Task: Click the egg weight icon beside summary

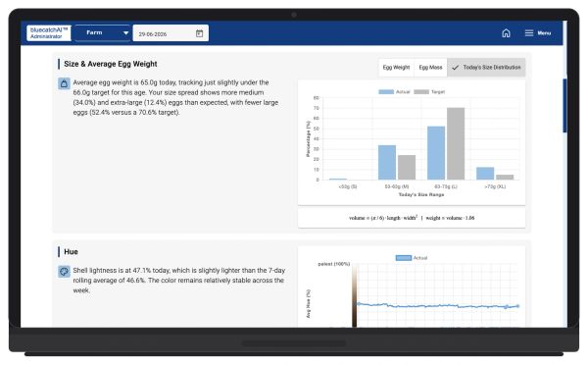Action: point(64,83)
